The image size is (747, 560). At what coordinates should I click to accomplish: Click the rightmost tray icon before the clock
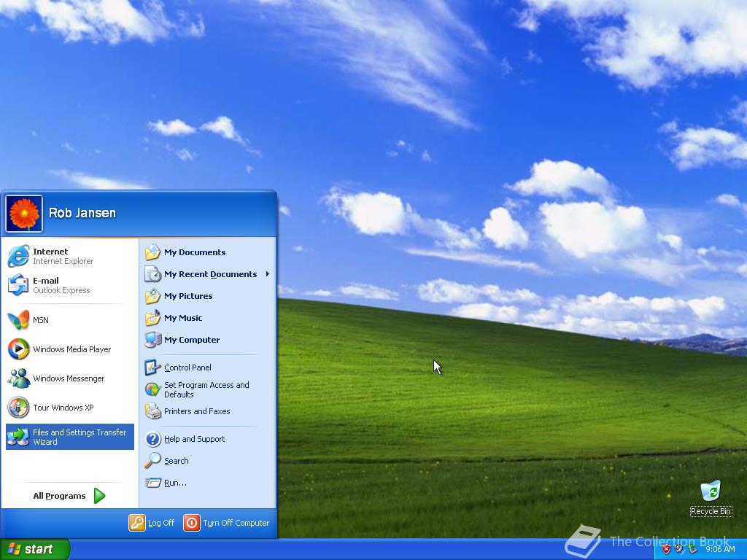point(693,549)
